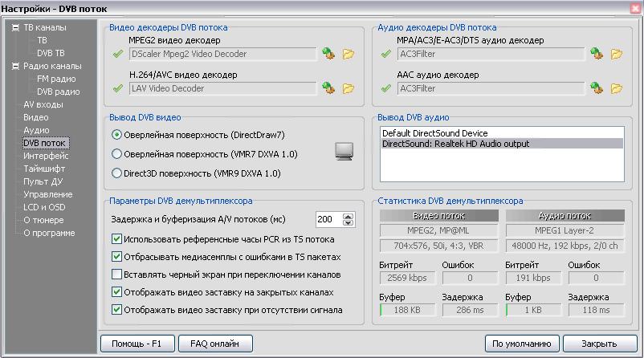Select Оверлейная поверхность (VMR7 DXVA 1.0) option
The height and width of the screenshot is (358, 644).
117,154
